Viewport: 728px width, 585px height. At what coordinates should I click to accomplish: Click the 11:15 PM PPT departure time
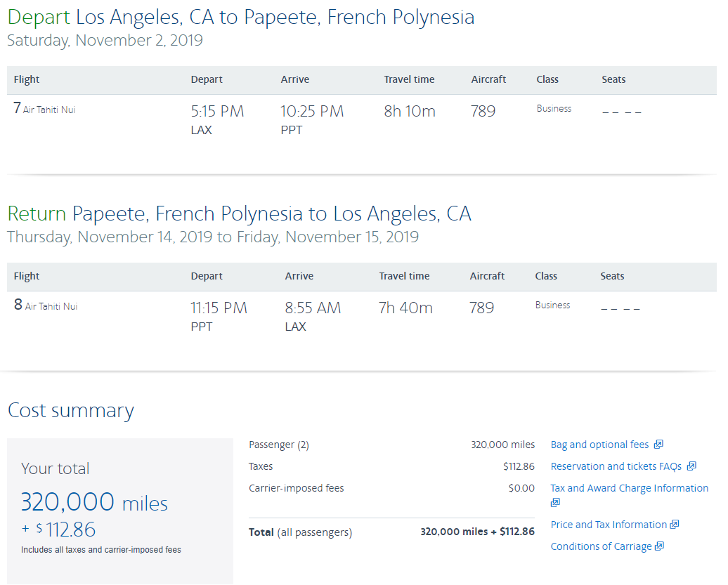(x=219, y=308)
